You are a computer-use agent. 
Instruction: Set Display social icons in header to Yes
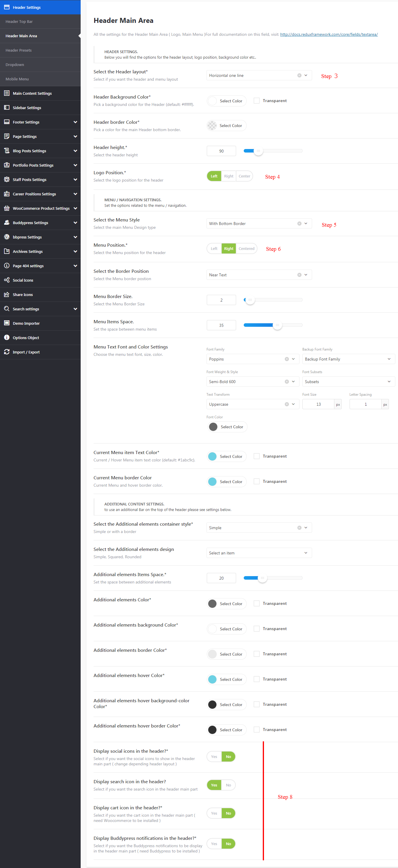point(214,757)
